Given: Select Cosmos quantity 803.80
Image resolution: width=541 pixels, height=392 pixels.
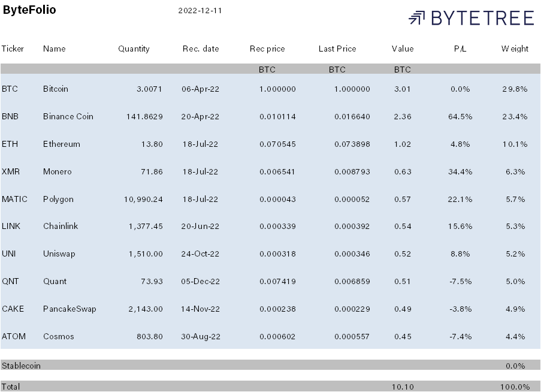Looking at the screenshot, I should click(x=150, y=336).
